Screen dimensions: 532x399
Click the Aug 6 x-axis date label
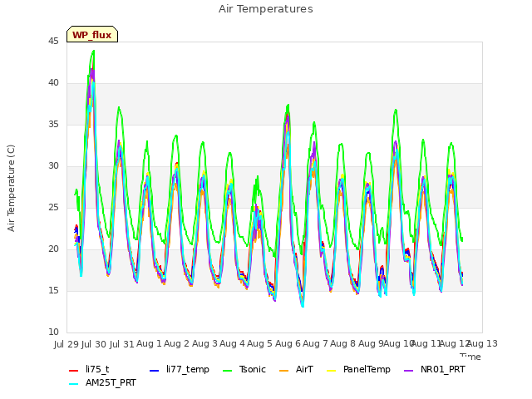(x=288, y=344)
